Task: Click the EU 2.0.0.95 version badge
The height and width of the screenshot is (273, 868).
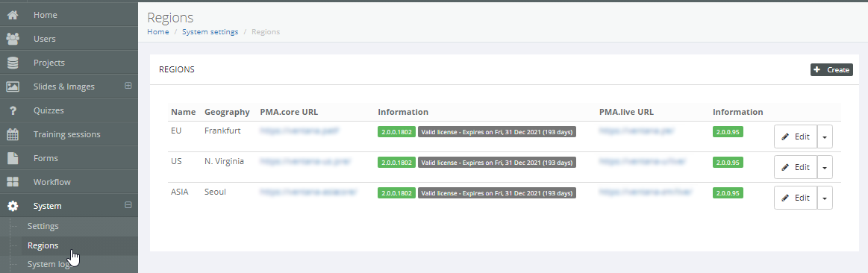Action: coord(728,132)
